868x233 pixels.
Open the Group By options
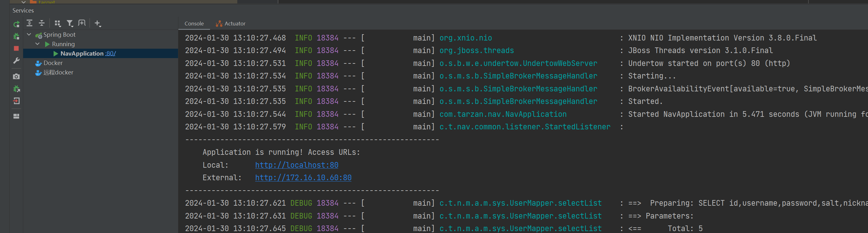[x=58, y=23]
